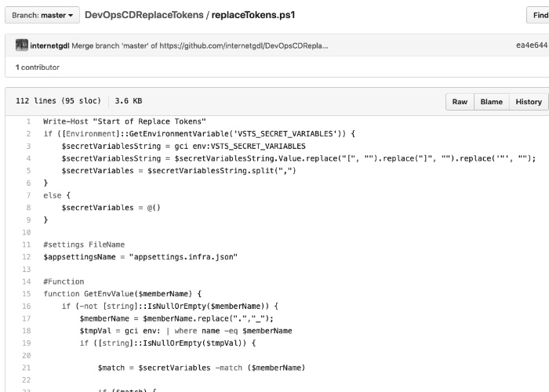The height and width of the screenshot is (392, 549).
Task: Open the Blame view
Action: pos(491,102)
